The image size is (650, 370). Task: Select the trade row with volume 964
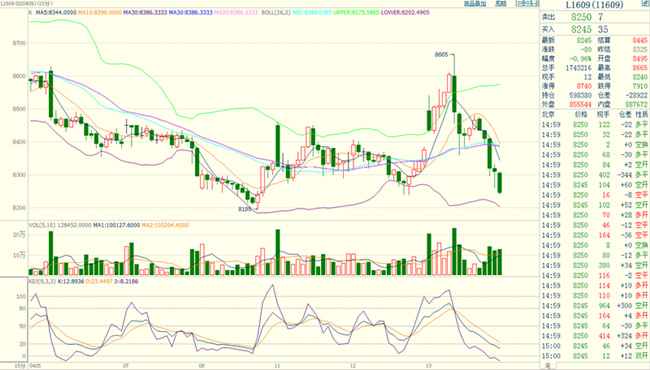595,306
